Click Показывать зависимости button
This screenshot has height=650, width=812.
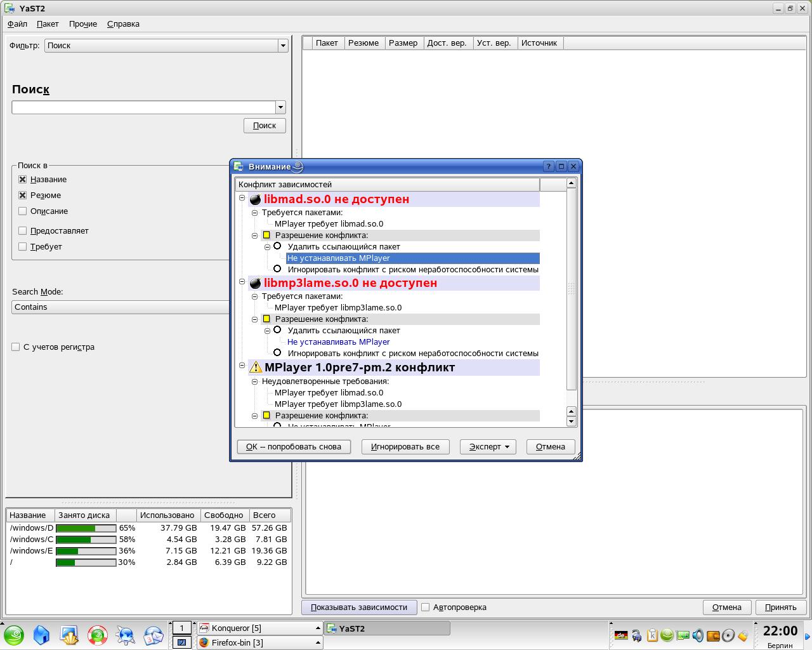359,607
